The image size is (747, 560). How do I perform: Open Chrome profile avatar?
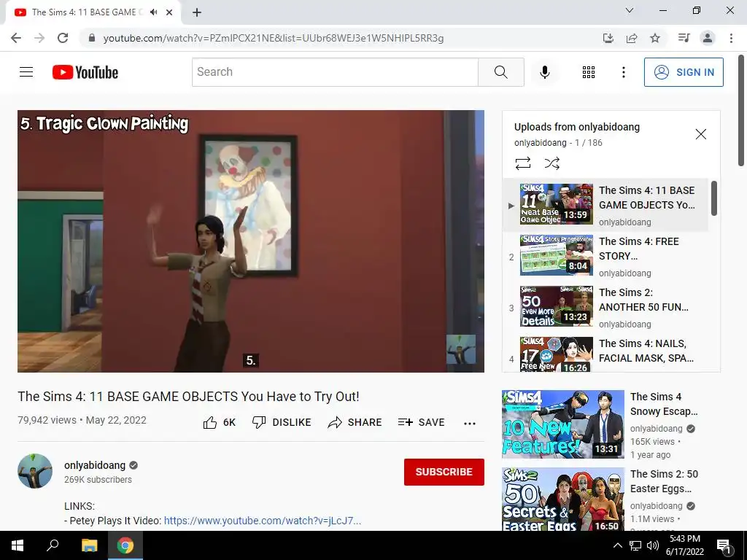coord(708,38)
